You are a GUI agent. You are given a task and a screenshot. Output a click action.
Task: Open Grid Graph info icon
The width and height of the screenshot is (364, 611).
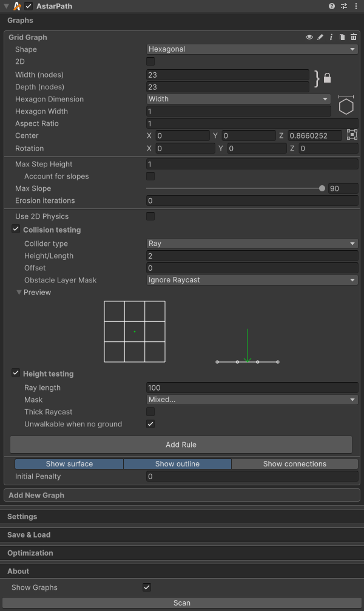(331, 37)
